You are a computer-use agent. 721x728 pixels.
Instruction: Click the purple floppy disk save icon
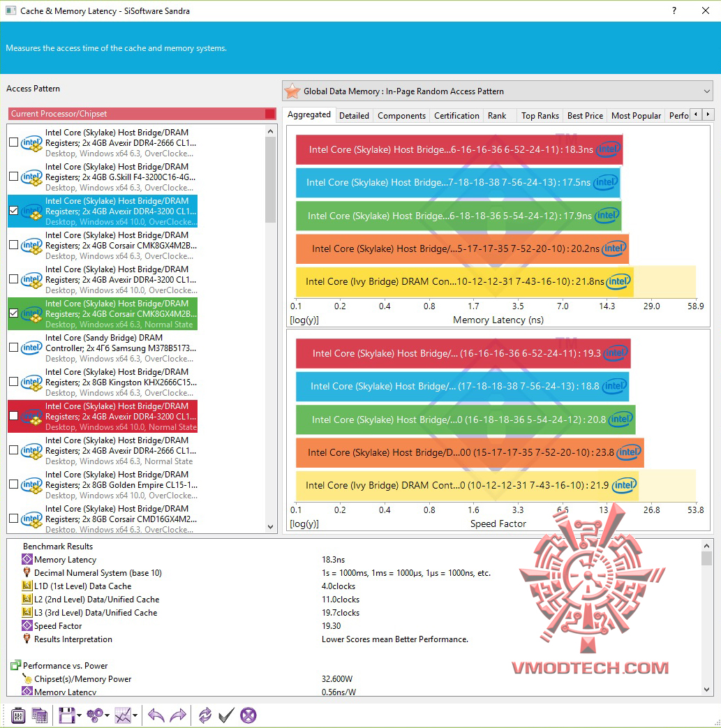click(66, 715)
